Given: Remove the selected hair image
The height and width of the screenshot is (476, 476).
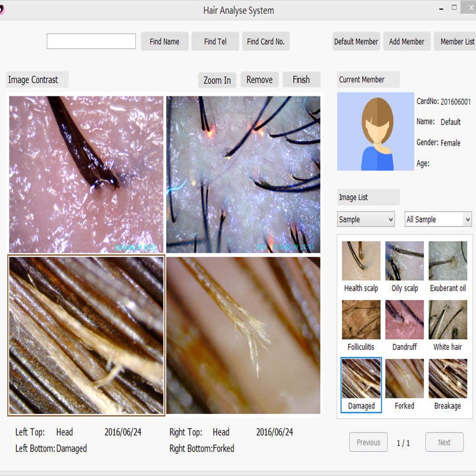Looking at the screenshot, I should click(259, 80).
